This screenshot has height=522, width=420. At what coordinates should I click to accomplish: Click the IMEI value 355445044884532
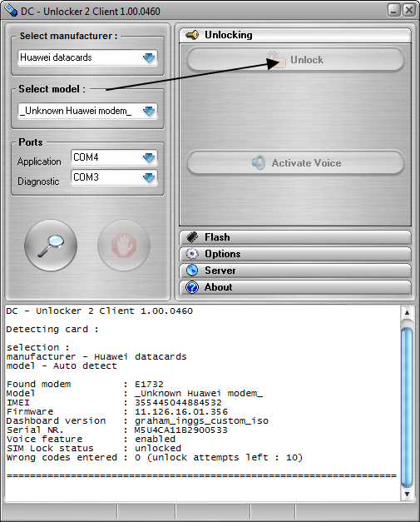[178, 402]
